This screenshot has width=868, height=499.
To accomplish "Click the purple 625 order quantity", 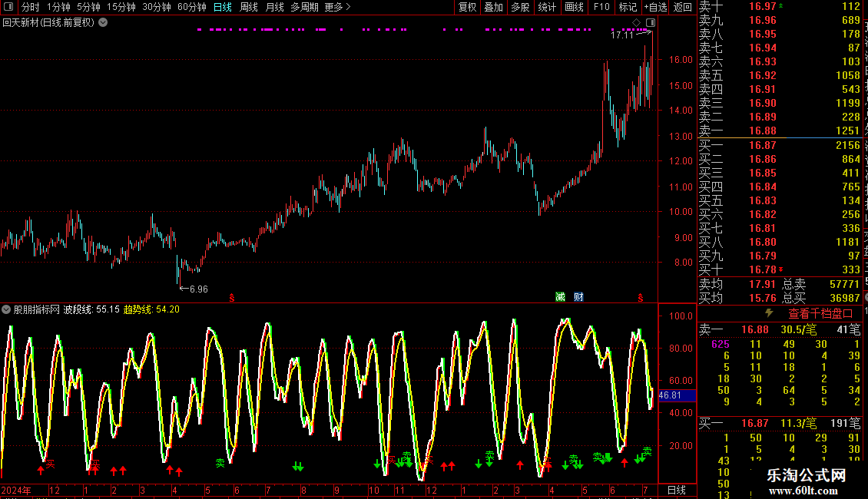I will pos(721,344).
